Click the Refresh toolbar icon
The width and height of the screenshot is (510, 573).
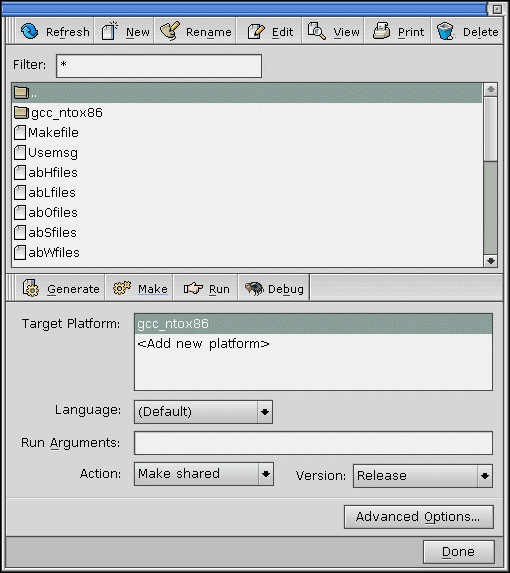click(30, 31)
